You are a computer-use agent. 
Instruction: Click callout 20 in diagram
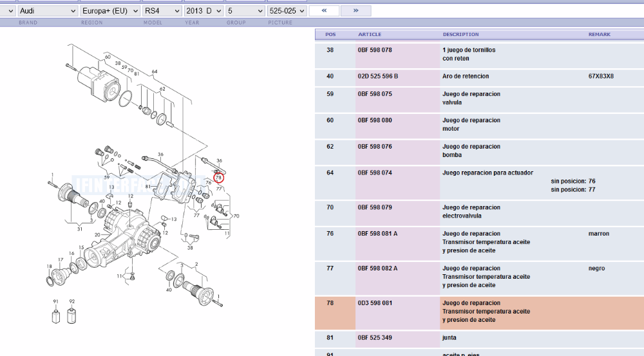(x=97, y=235)
